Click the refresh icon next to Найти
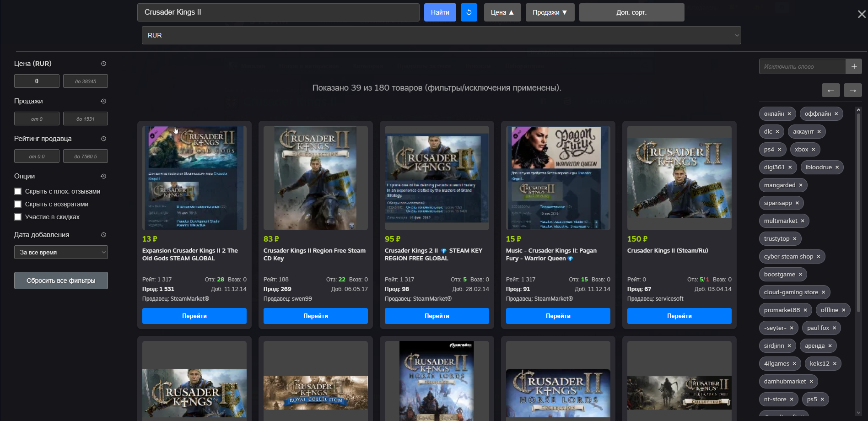This screenshot has height=421, width=868. click(469, 12)
